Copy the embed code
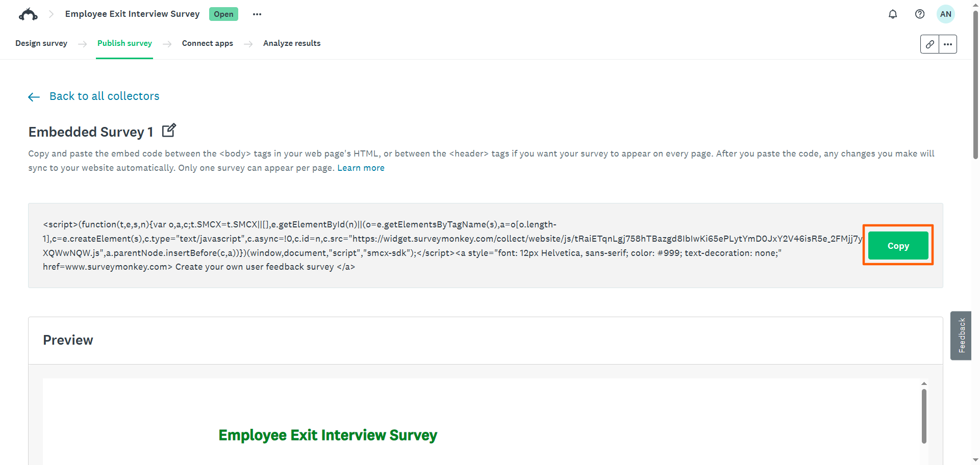The height and width of the screenshot is (465, 980). click(898, 246)
